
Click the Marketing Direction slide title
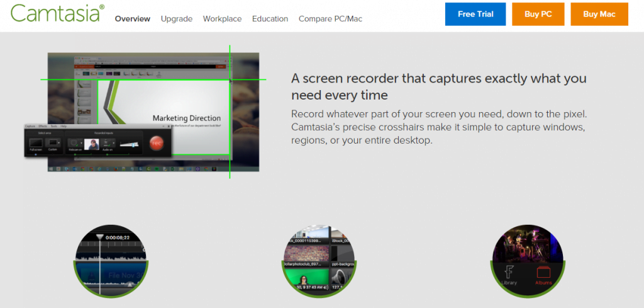click(186, 118)
